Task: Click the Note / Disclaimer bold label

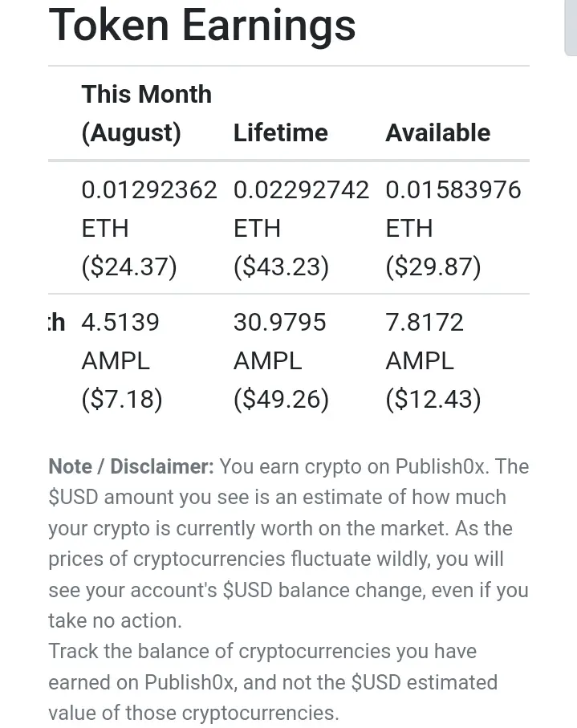Action: [x=131, y=466]
